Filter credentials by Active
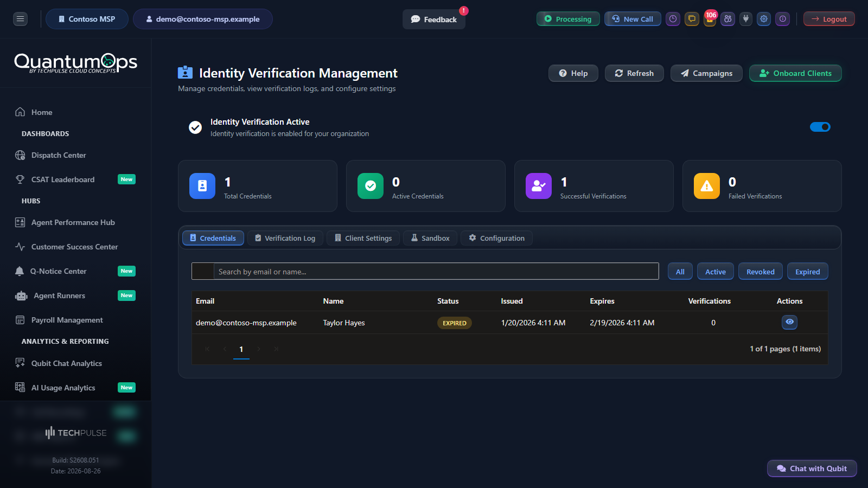 (x=716, y=272)
